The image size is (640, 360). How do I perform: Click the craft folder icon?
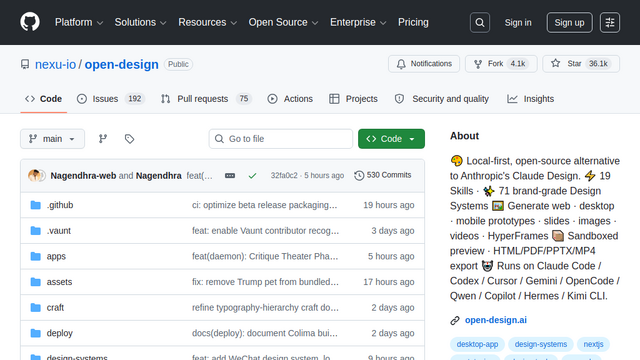point(36,307)
